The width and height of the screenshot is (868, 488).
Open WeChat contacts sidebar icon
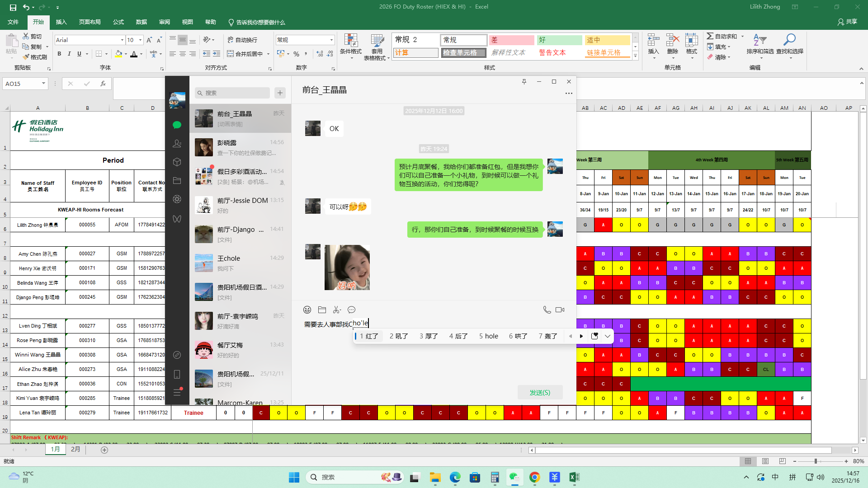[x=177, y=143]
